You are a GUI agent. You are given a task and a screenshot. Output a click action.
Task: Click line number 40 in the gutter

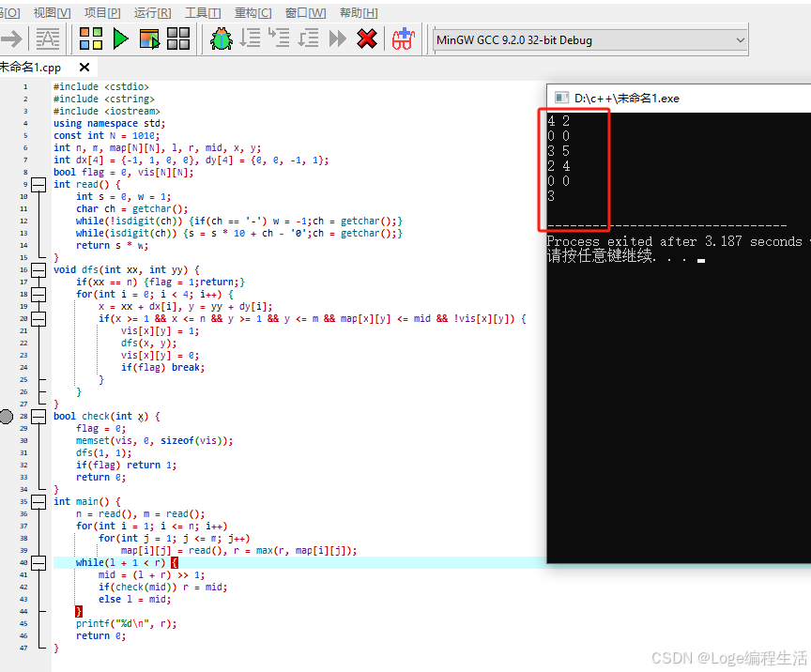click(x=23, y=563)
